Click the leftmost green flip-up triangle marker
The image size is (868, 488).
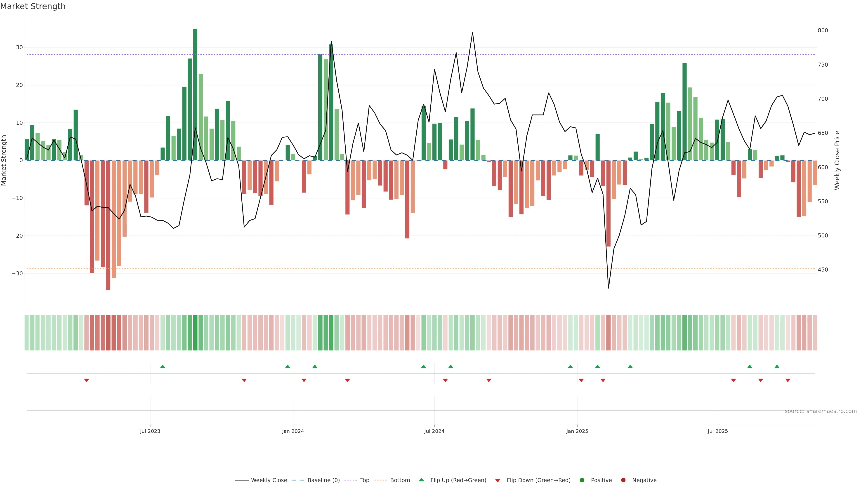[x=163, y=366]
